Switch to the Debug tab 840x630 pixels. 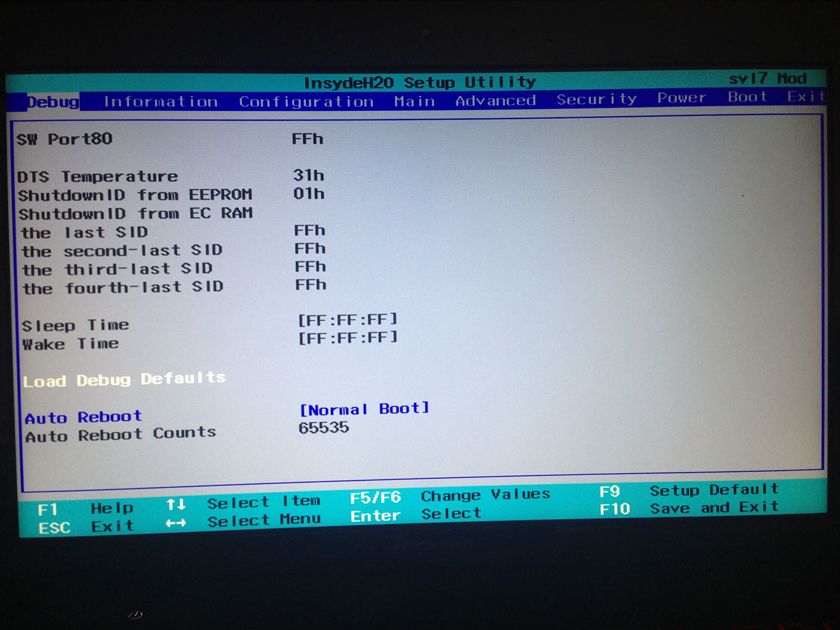pyautogui.click(x=52, y=102)
